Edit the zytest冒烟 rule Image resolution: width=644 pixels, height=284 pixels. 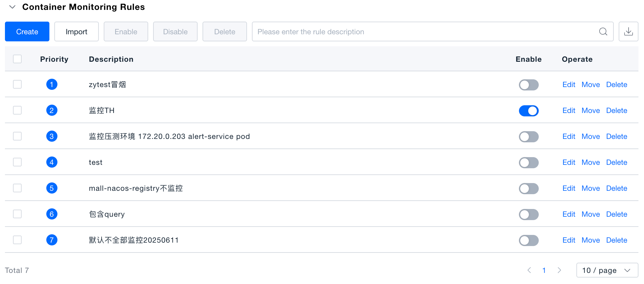569,85
